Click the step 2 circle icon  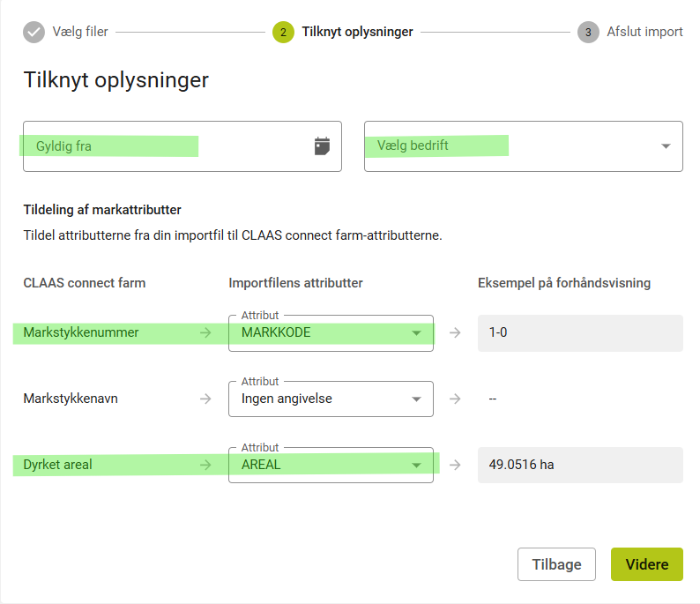point(283,33)
